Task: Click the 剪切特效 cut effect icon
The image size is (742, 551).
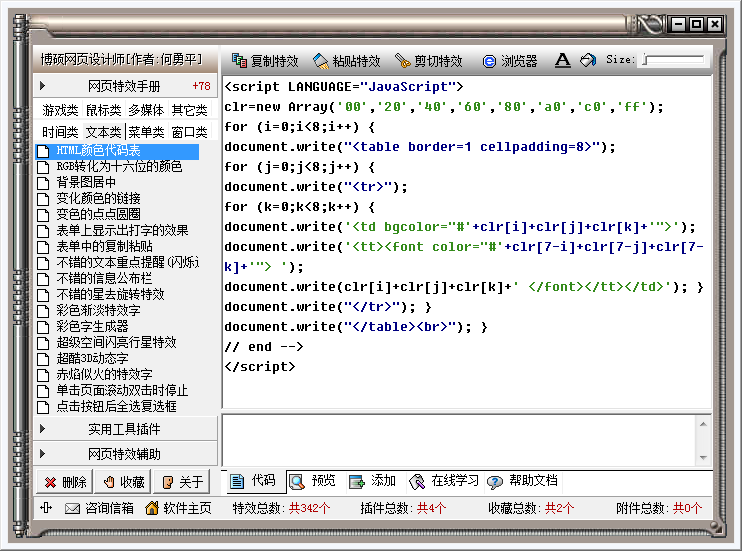Action: [403, 61]
